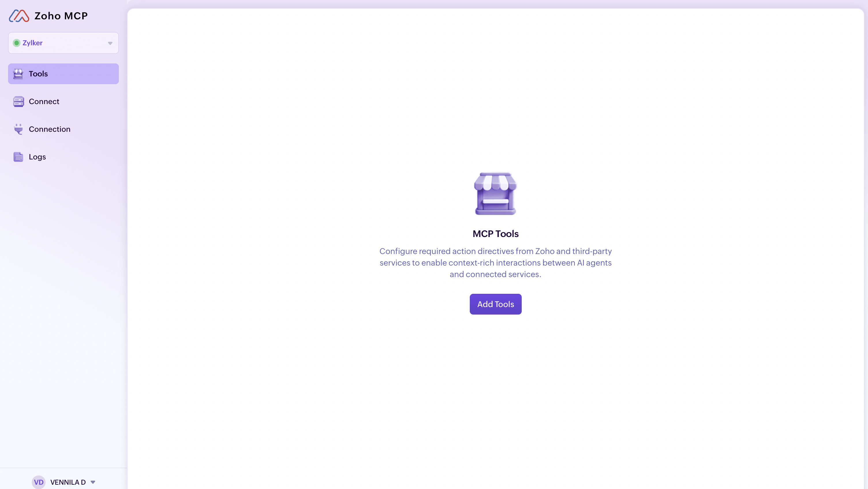Click the VD user avatar
The height and width of the screenshot is (489, 868).
point(38,482)
